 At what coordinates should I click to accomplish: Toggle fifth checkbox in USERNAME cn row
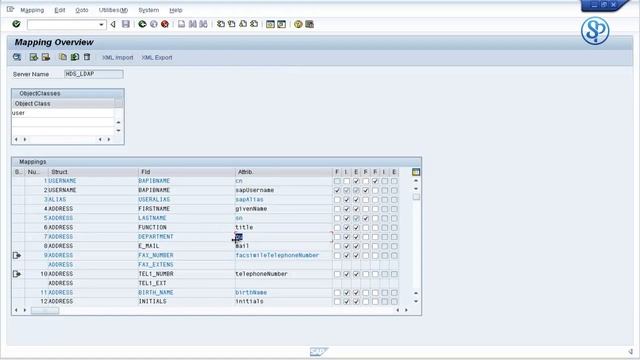coord(375,181)
